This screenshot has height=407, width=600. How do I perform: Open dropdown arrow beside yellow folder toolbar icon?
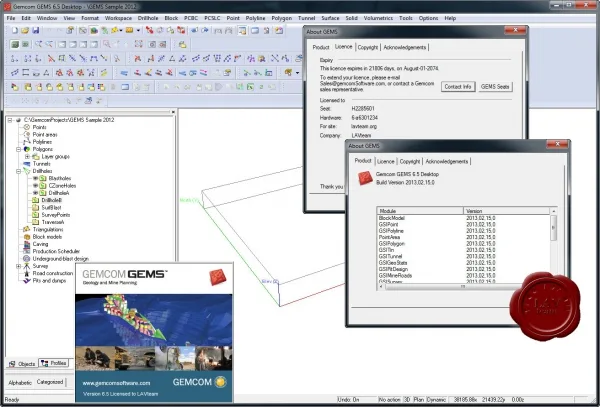138,30
